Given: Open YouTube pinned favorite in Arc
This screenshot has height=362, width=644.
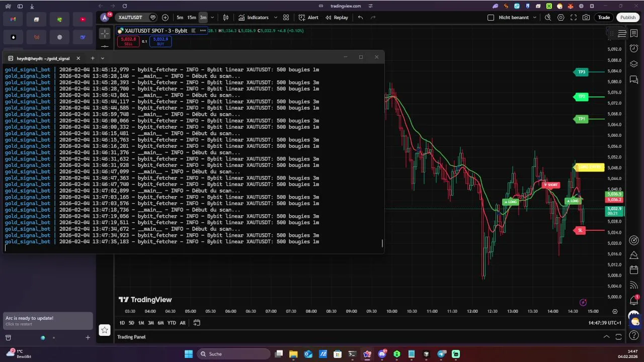Looking at the screenshot, I should (83, 20).
